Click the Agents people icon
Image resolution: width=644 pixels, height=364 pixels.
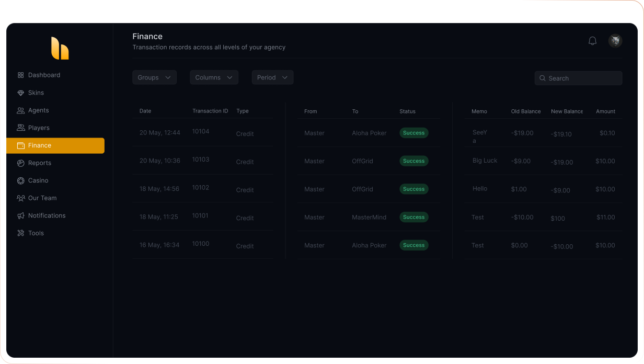21,110
